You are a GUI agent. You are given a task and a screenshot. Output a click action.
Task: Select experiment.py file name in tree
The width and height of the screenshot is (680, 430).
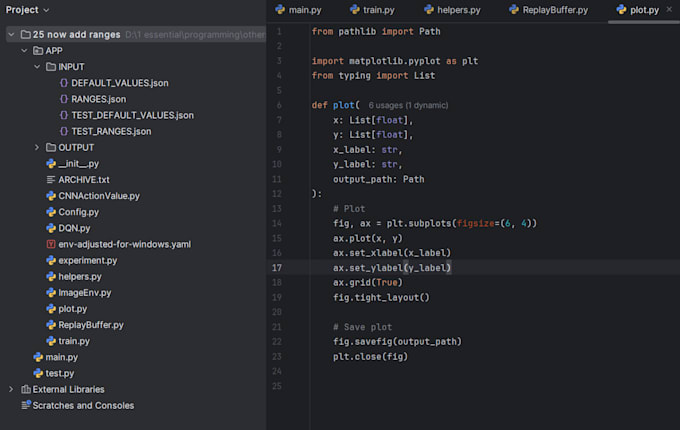pyautogui.click(x=88, y=260)
